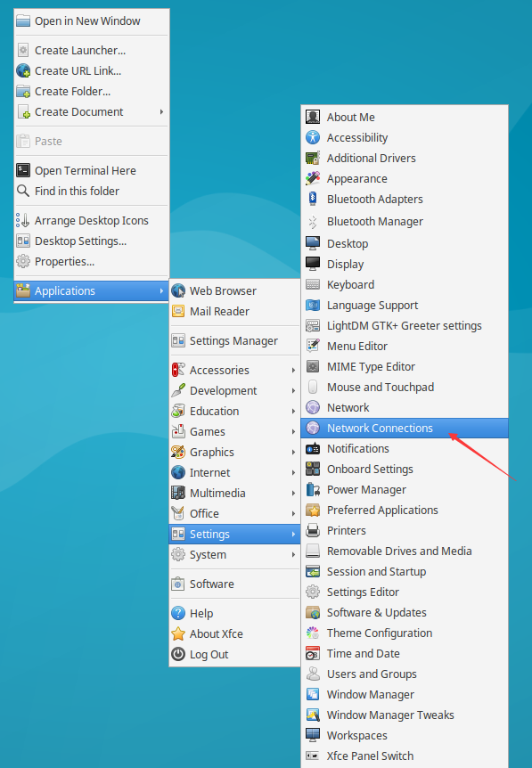Select Open Terminal Here
Image resolution: width=532 pixels, height=768 pixels.
coord(92,170)
